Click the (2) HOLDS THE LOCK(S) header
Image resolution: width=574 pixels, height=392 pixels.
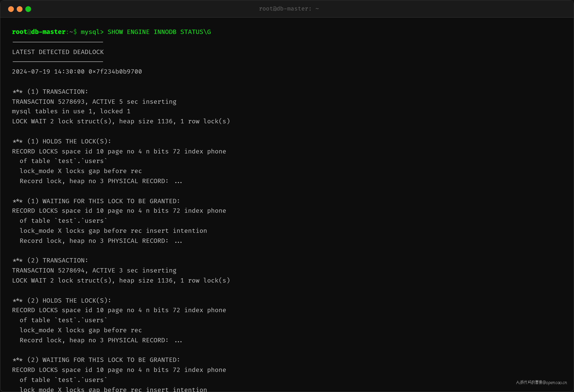62,300
